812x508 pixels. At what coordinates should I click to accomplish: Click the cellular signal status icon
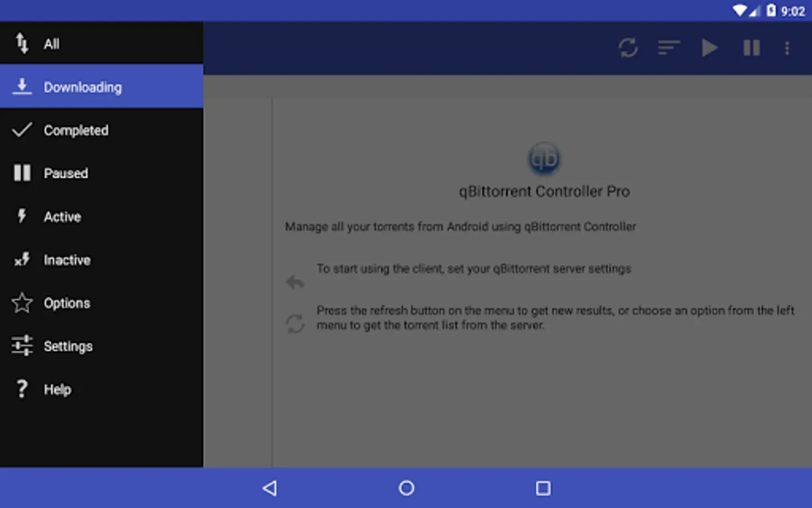click(x=755, y=11)
